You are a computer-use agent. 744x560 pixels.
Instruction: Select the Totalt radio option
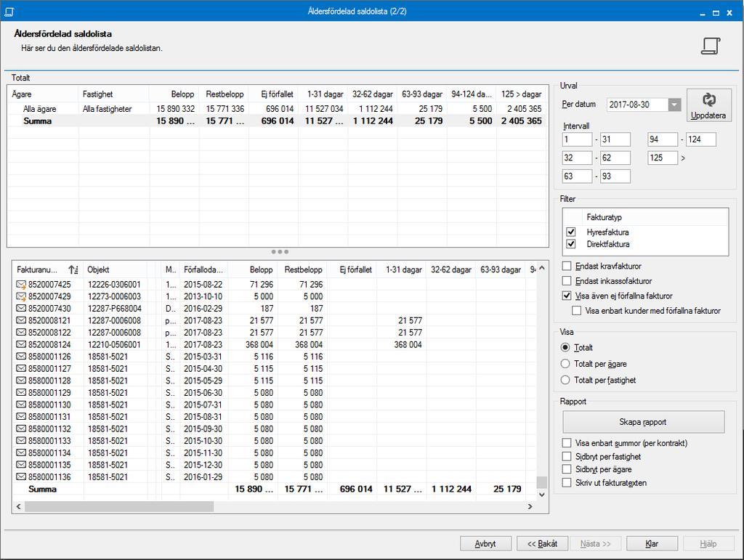tap(565, 348)
